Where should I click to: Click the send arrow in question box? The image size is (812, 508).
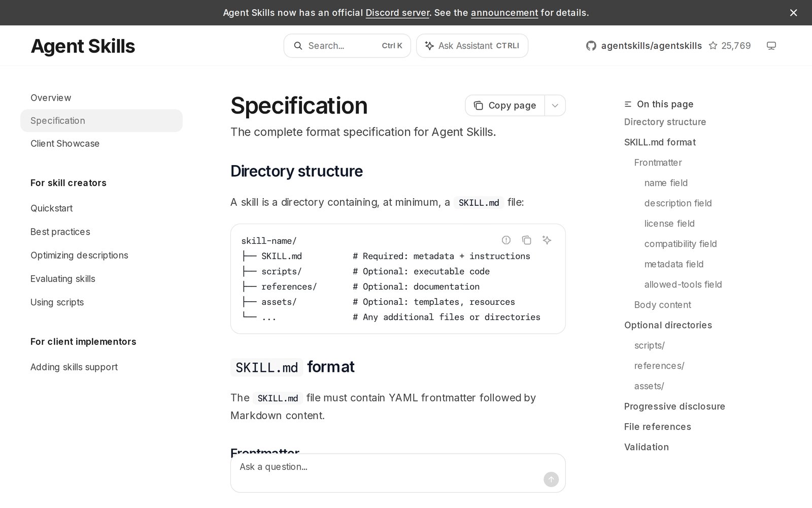click(x=551, y=479)
